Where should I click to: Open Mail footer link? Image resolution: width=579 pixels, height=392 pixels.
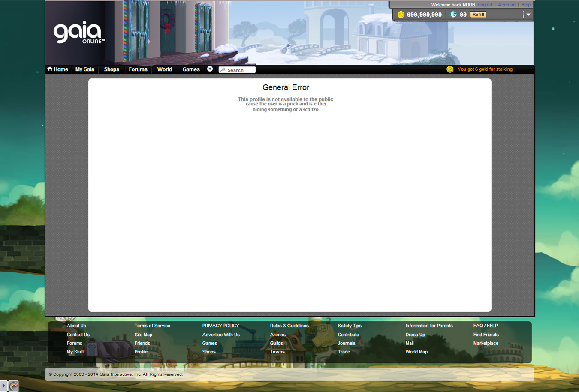410,343
